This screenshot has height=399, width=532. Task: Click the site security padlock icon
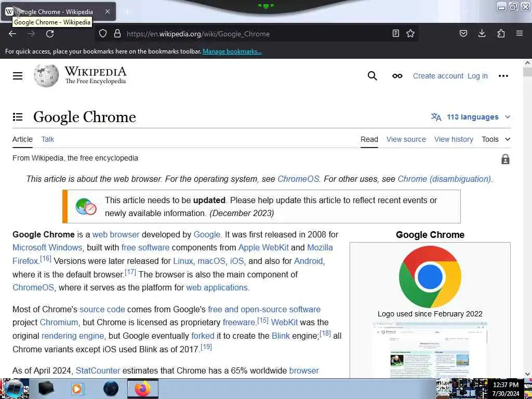(117, 33)
